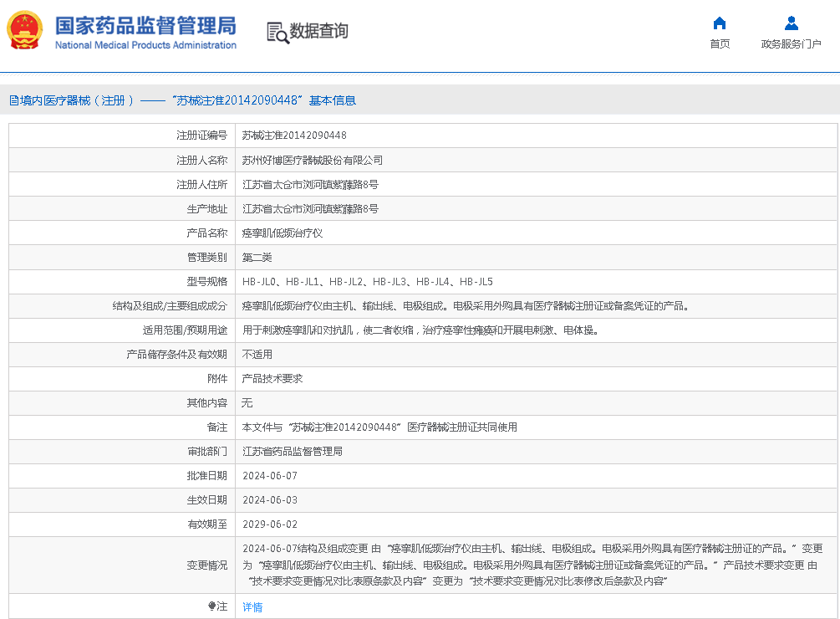Click registrant name 苏州好博医疗器械股份有限公司
The height and width of the screenshot is (619, 840).
312,160
